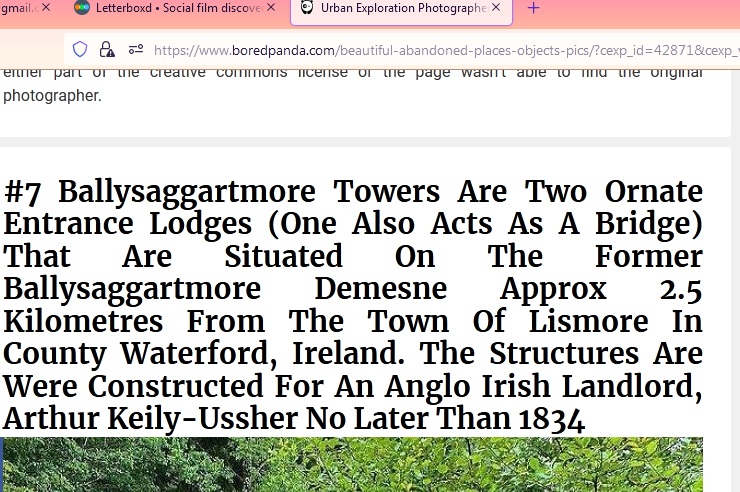Close the Gmail tab
Viewport: 740px width, 492px height.
coord(46,8)
